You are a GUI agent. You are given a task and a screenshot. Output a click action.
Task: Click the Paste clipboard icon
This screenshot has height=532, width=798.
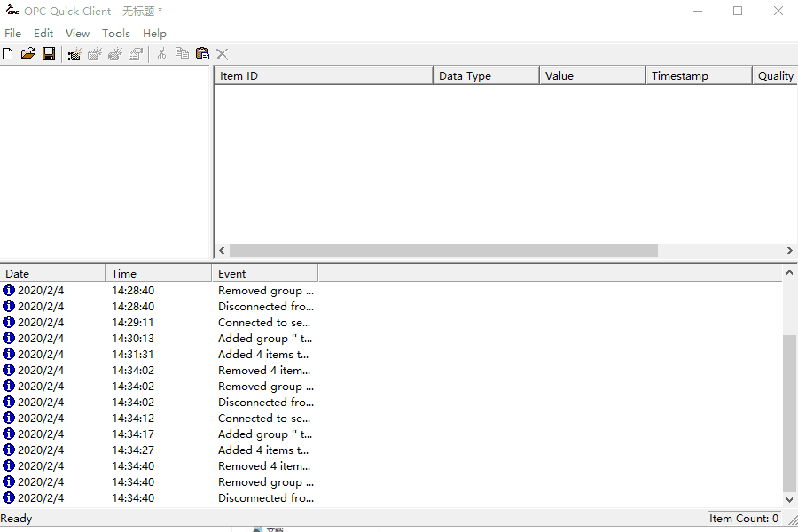202,53
